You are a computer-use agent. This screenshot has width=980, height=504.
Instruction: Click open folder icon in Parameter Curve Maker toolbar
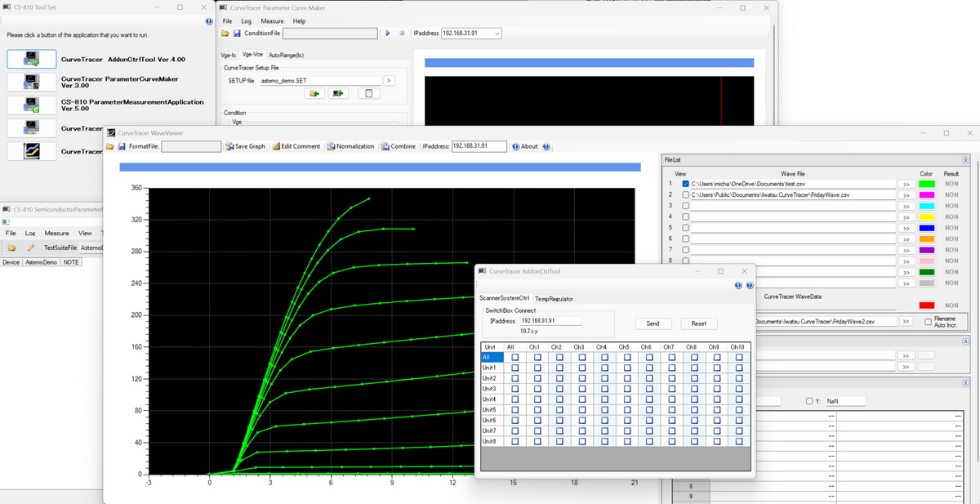pos(226,33)
